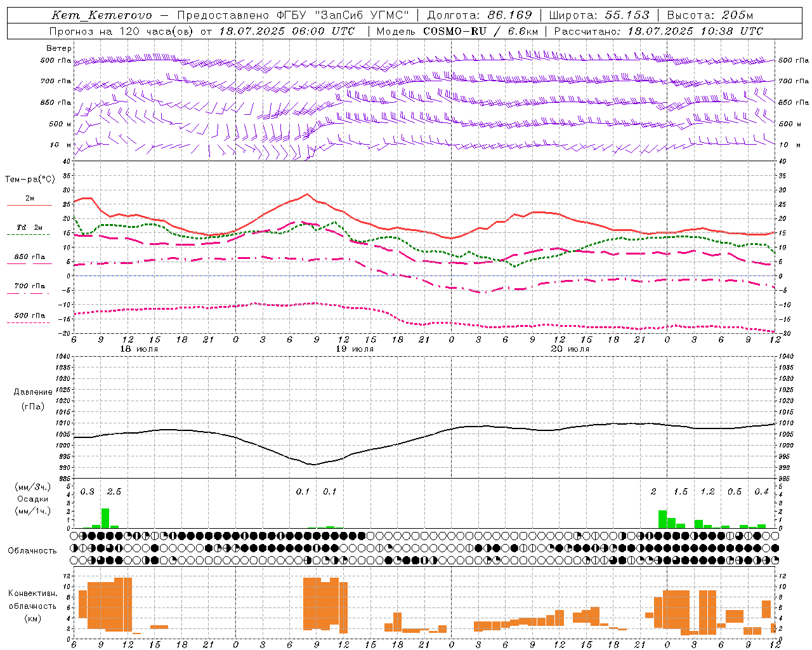
Task: Click the 2м temperature legend label
Action: coord(30,199)
